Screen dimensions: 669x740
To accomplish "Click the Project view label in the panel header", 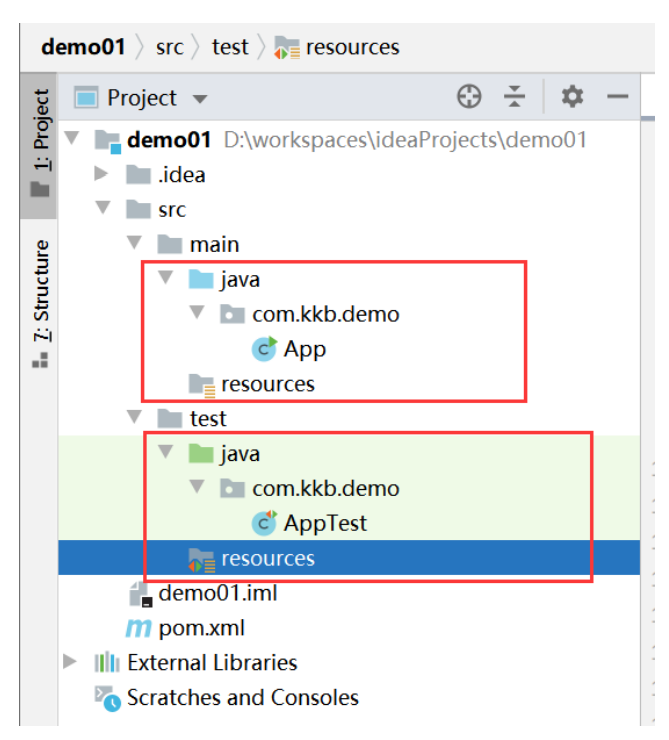I will (x=142, y=98).
